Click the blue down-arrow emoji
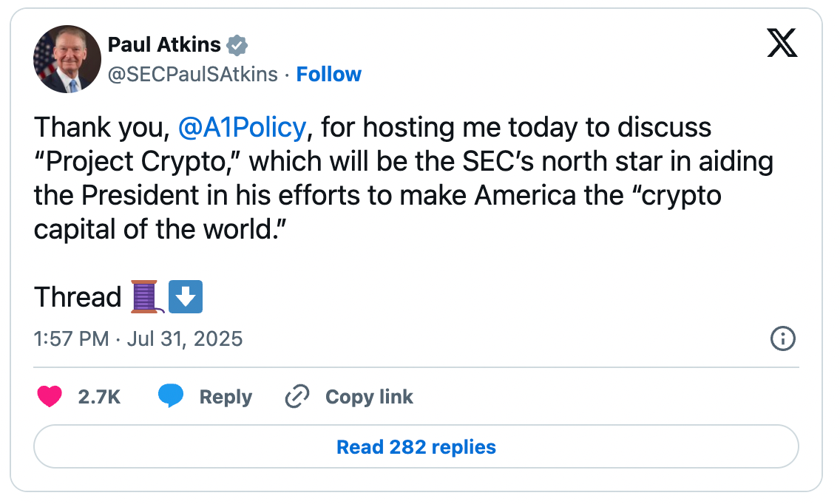This screenshot has height=504, width=840. tap(186, 297)
